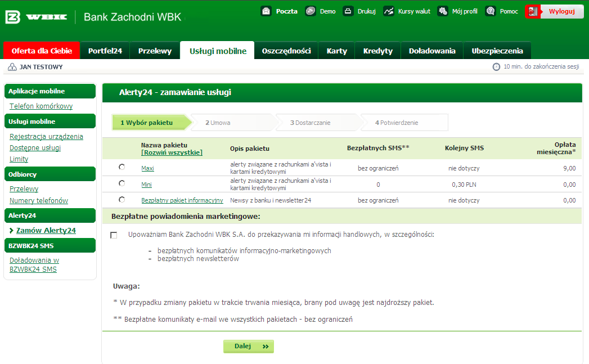Click the 9,00 monthly fee for Maxi
Image resolution: width=589 pixels, height=364 pixels.
pyautogui.click(x=569, y=168)
